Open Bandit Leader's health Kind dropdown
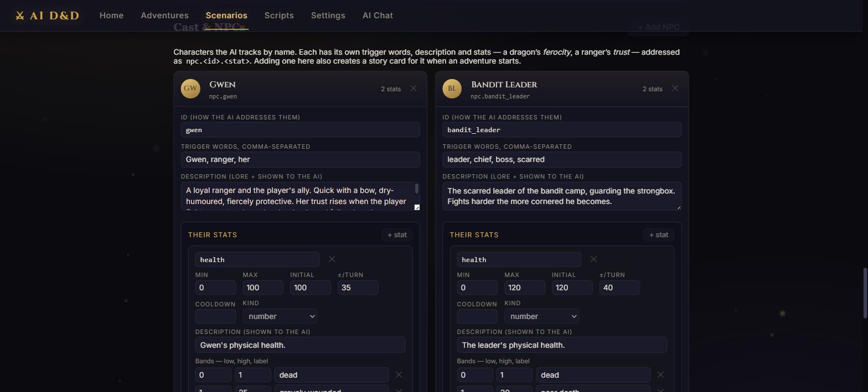 click(x=541, y=316)
